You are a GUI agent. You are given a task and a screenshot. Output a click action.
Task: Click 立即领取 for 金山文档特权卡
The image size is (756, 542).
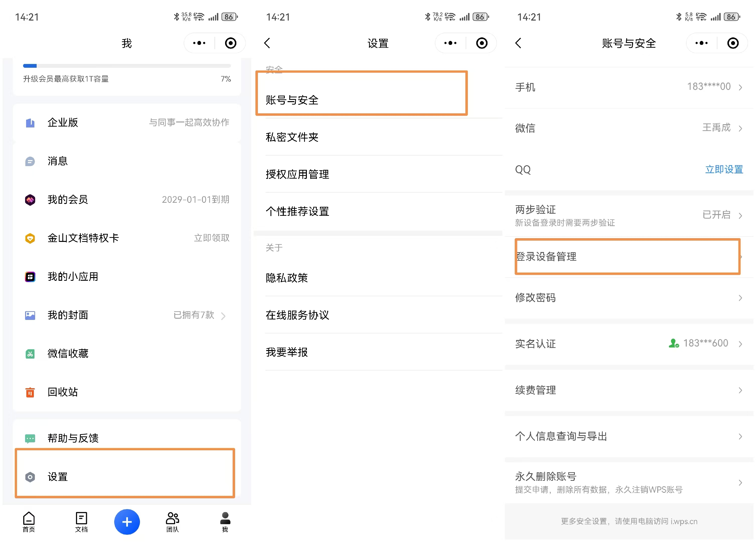click(x=212, y=238)
